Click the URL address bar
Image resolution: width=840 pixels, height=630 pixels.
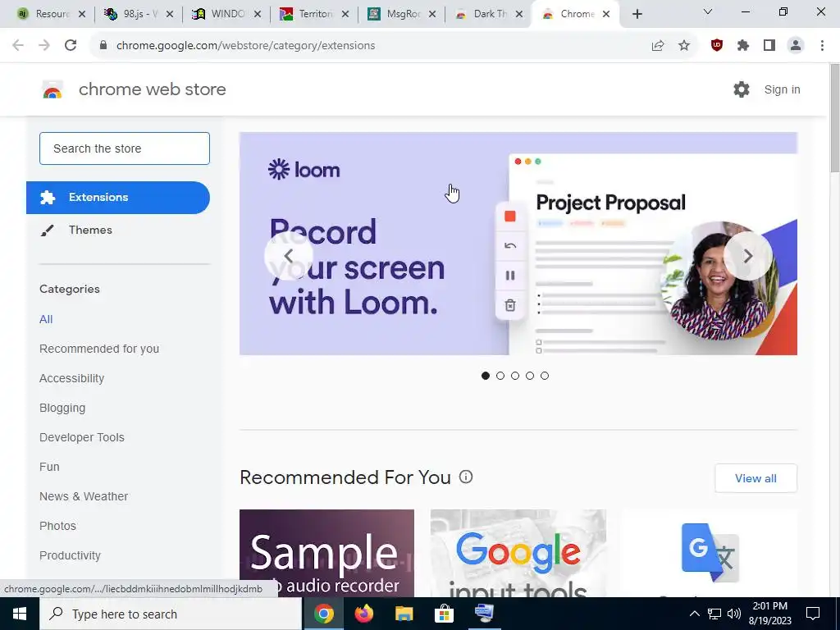(x=375, y=46)
